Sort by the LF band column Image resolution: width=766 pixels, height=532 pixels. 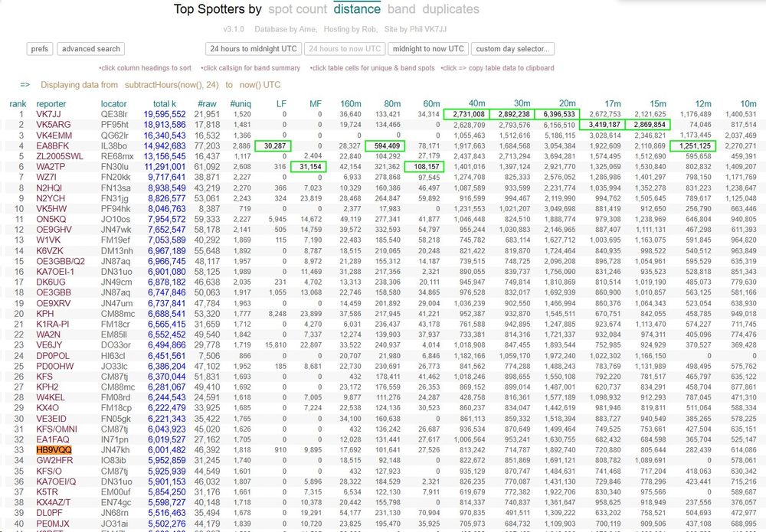(x=281, y=103)
